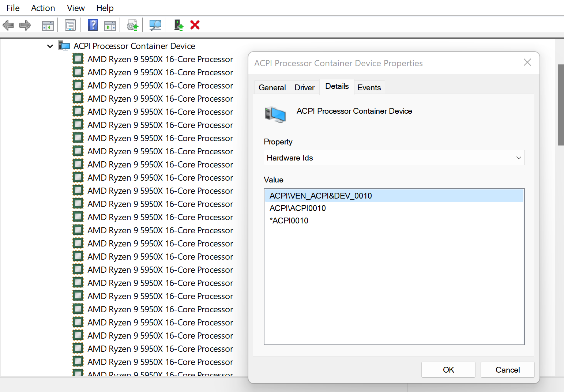Switch to the Driver tab
This screenshot has width=564, height=392.
[304, 87]
